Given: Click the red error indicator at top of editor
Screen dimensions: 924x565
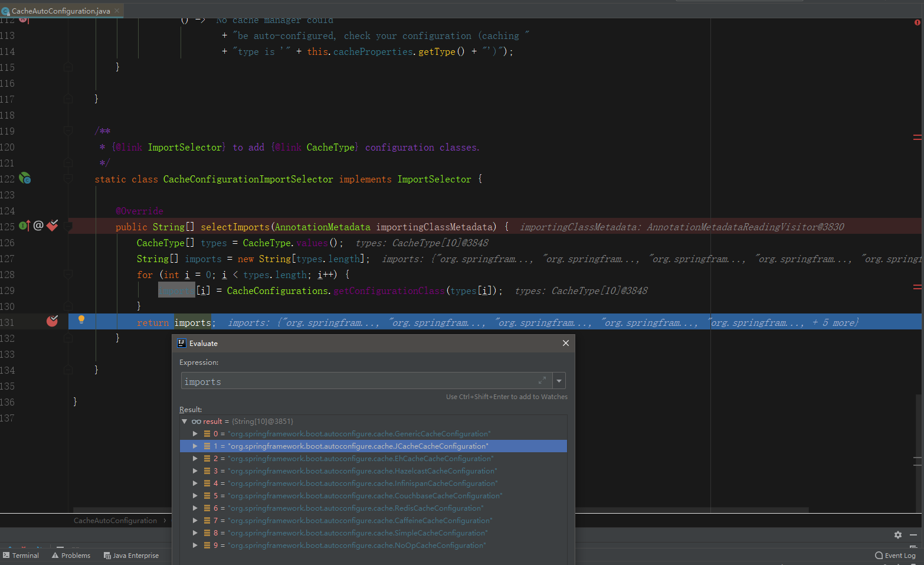Looking at the screenshot, I should click(x=917, y=22).
